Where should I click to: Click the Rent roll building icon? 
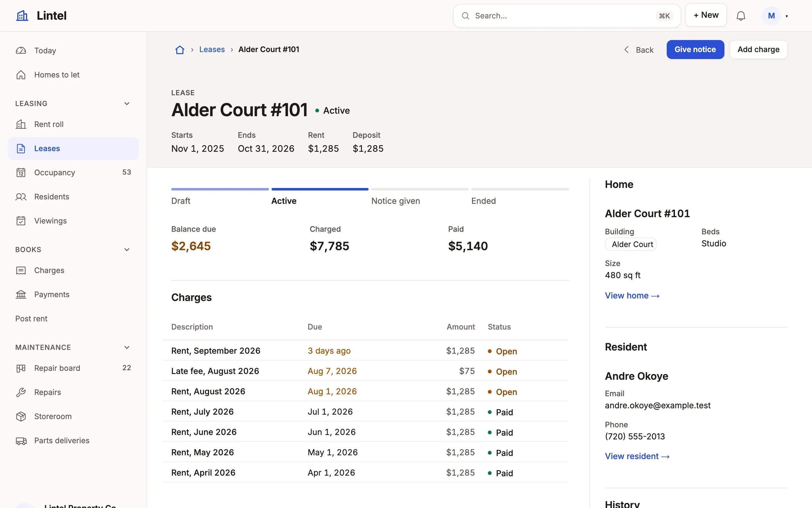[x=21, y=124]
